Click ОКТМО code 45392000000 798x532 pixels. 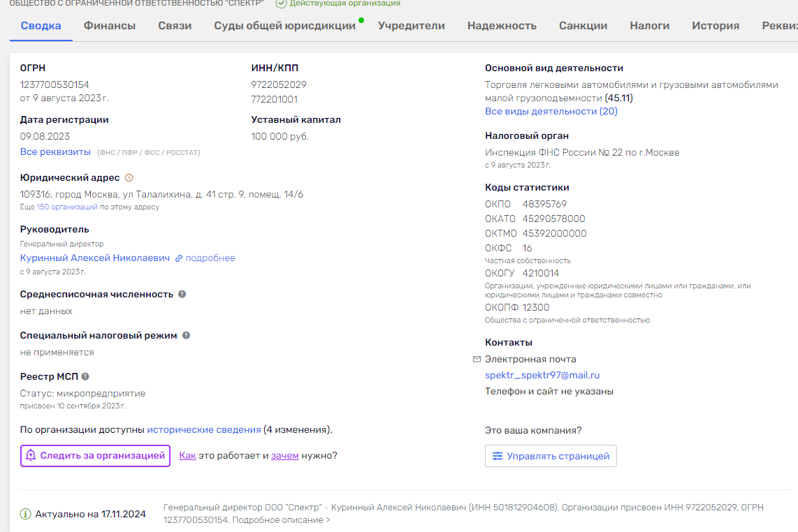coord(554,233)
